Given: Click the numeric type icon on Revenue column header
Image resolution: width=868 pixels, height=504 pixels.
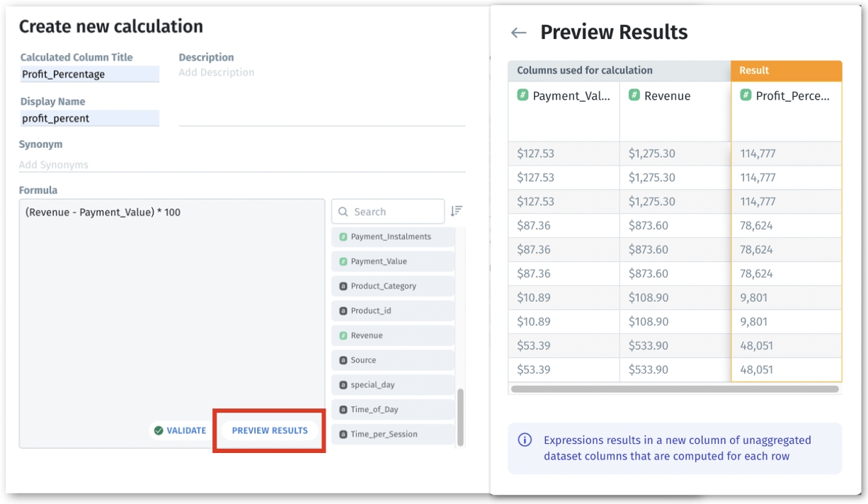Looking at the screenshot, I should [x=634, y=96].
